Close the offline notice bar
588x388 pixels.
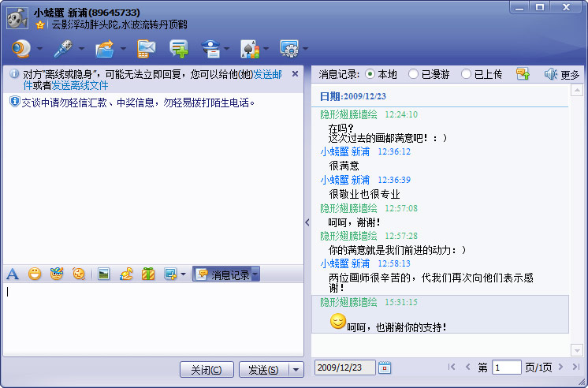coord(295,74)
